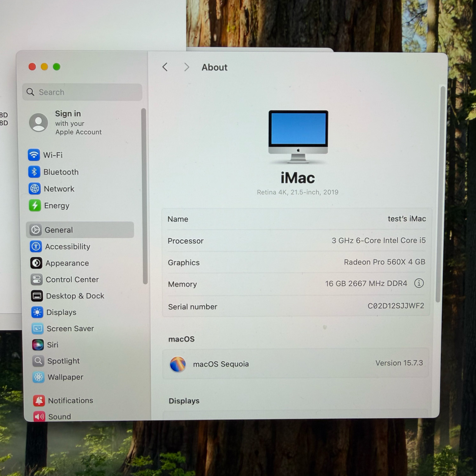Click the 16 GB 2667 MHz DDR4 value

pos(366,283)
